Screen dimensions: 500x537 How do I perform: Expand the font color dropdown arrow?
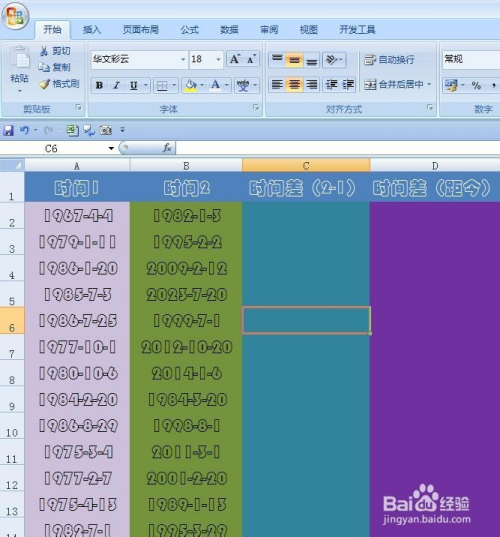point(227,85)
